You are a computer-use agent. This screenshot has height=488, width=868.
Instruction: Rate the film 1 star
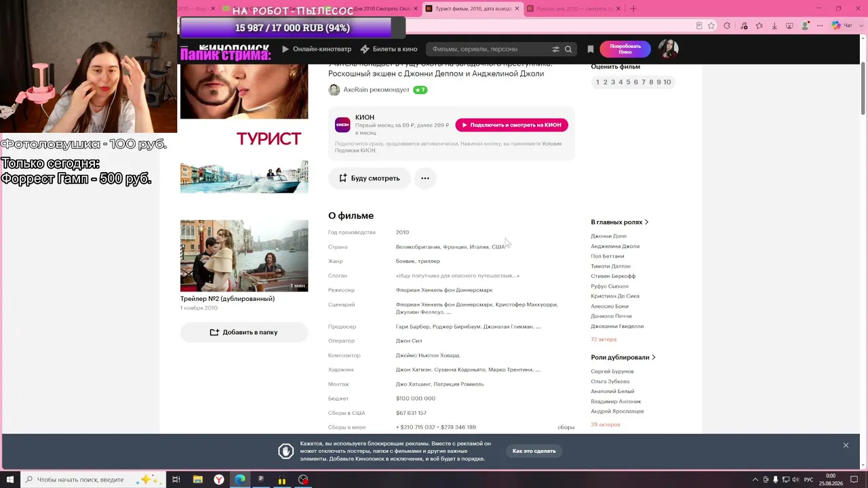click(x=597, y=82)
